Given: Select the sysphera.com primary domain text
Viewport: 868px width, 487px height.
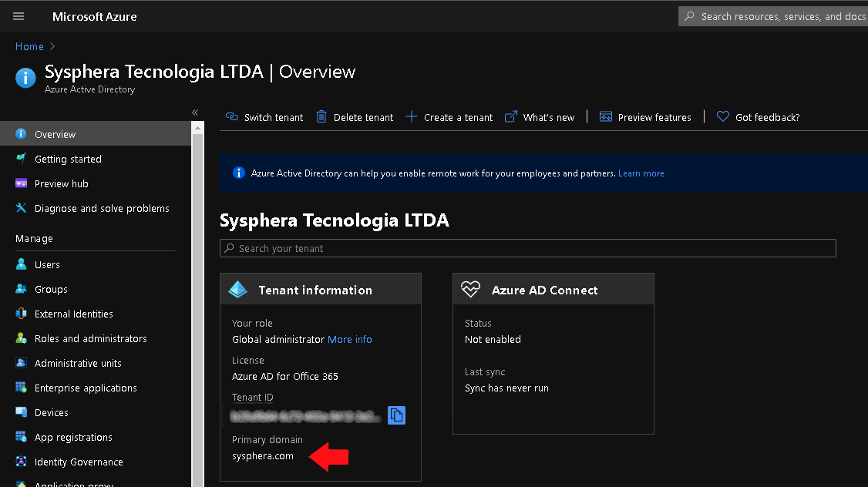Looking at the screenshot, I should 263,456.
